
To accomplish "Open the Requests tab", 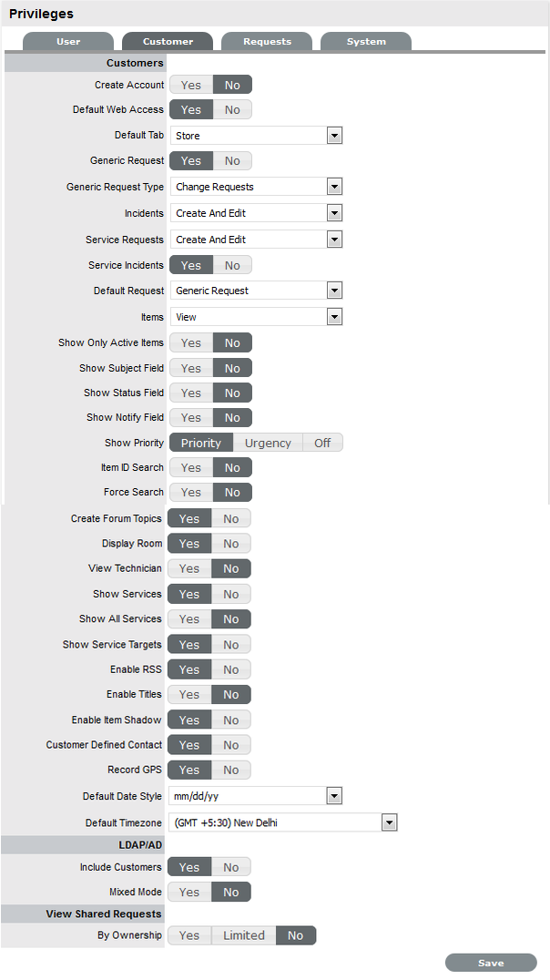I will tap(267, 42).
